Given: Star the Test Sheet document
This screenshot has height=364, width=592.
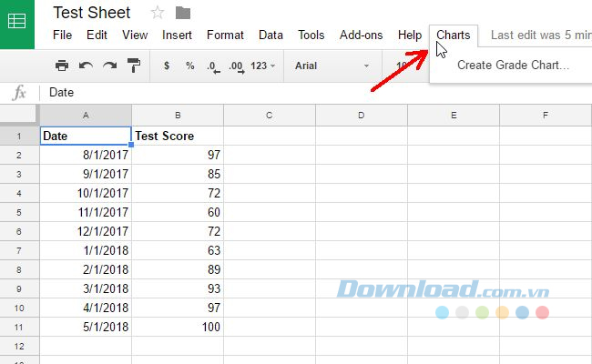Looking at the screenshot, I should coord(158,13).
